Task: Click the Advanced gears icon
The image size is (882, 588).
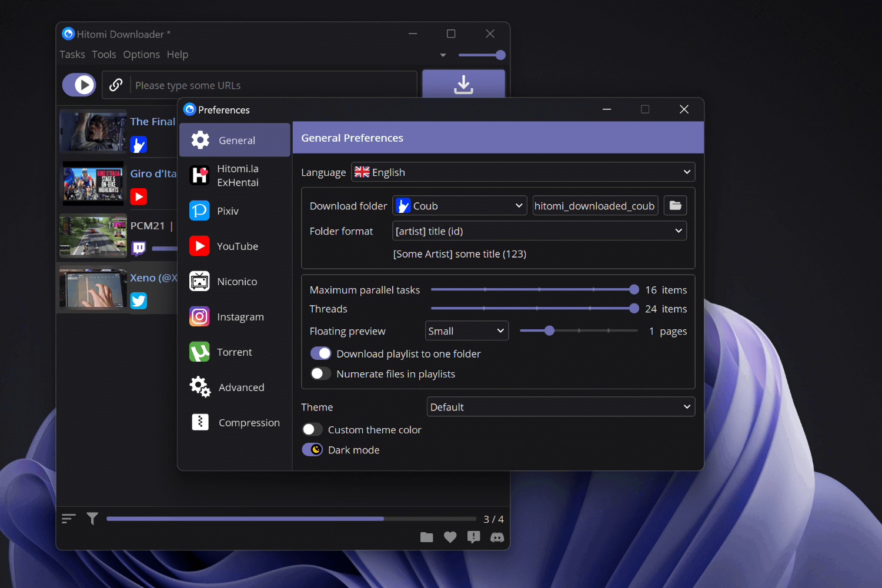Action: coord(200,387)
